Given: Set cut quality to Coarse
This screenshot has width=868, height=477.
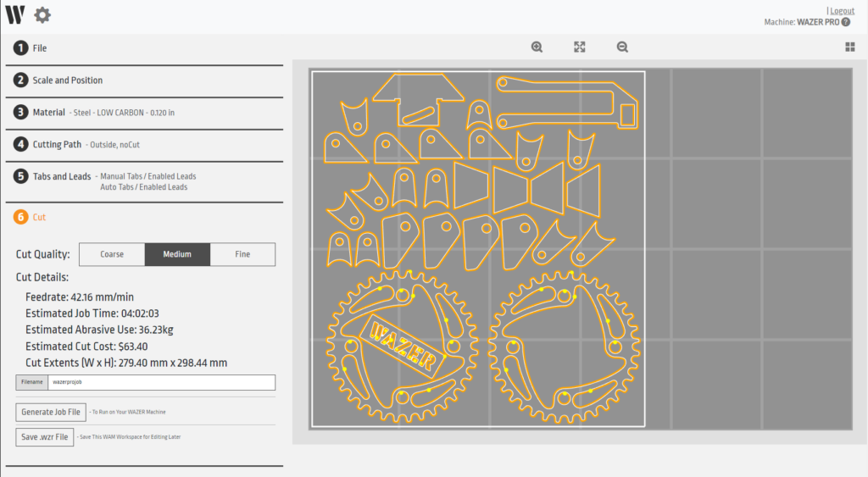Looking at the screenshot, I should [112, 254].
